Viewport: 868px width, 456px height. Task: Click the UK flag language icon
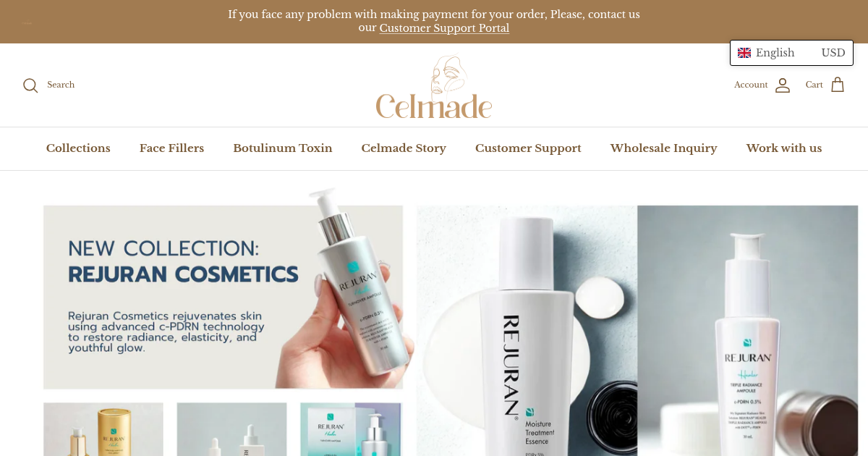744,53
